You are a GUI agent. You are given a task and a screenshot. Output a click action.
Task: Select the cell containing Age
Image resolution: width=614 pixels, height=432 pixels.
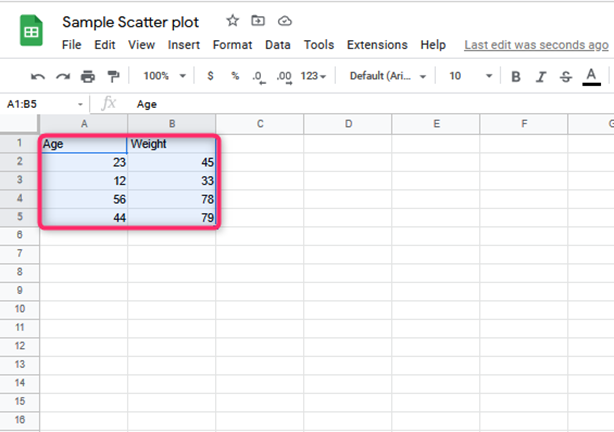(84, 144)
